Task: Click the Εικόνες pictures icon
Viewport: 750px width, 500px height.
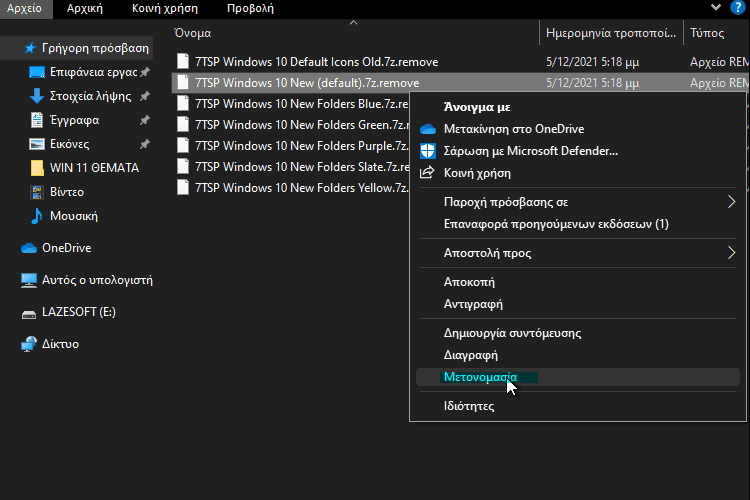Action: pos(37,144)
